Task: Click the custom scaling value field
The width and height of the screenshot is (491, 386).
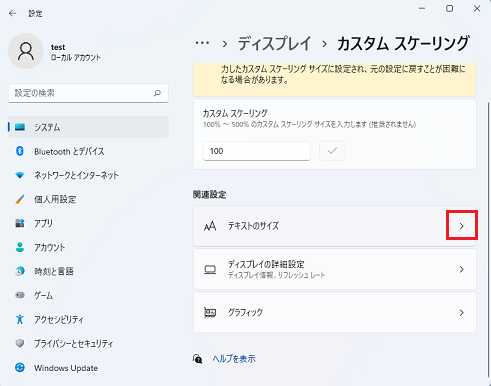Action: (x=257, y=151)
